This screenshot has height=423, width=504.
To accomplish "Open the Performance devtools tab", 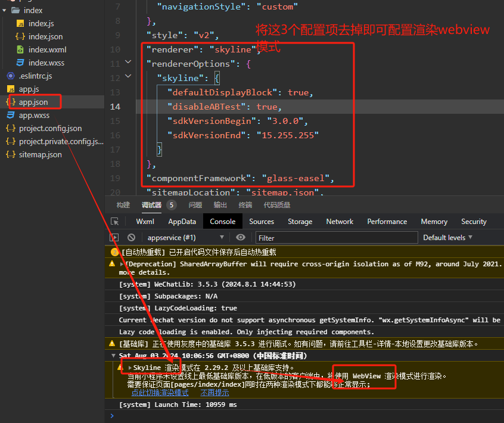I will tap(387, 222).
